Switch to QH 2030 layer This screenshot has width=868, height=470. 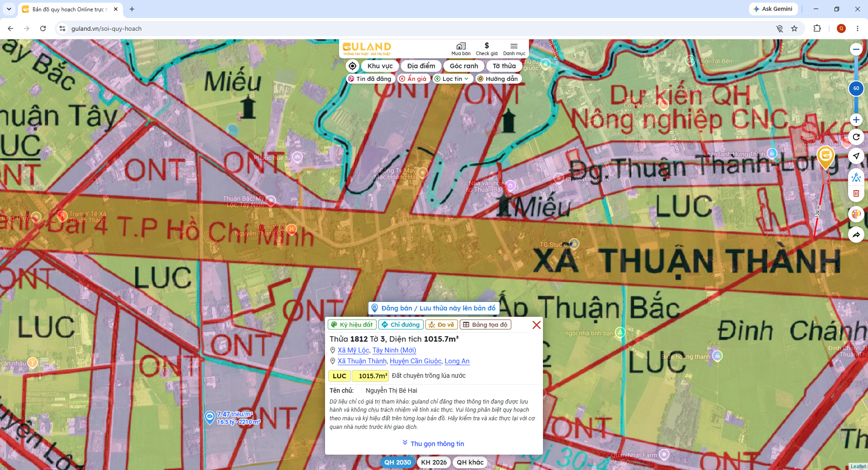[397, 462]
